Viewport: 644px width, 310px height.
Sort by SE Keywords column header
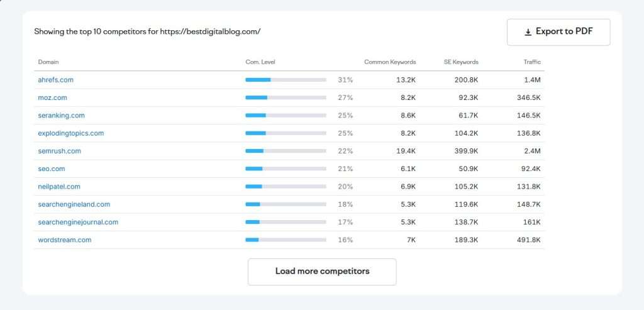(x=461, y=62)
